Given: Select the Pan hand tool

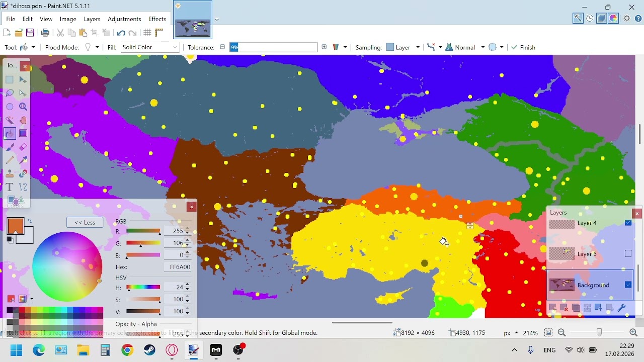Looking at the screenshot, I should point(23,120).
